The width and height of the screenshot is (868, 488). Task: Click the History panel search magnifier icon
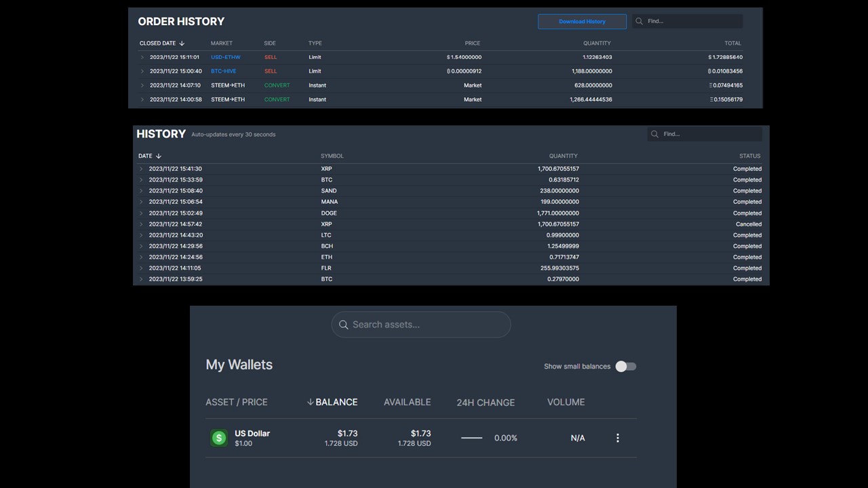(654, 134)
